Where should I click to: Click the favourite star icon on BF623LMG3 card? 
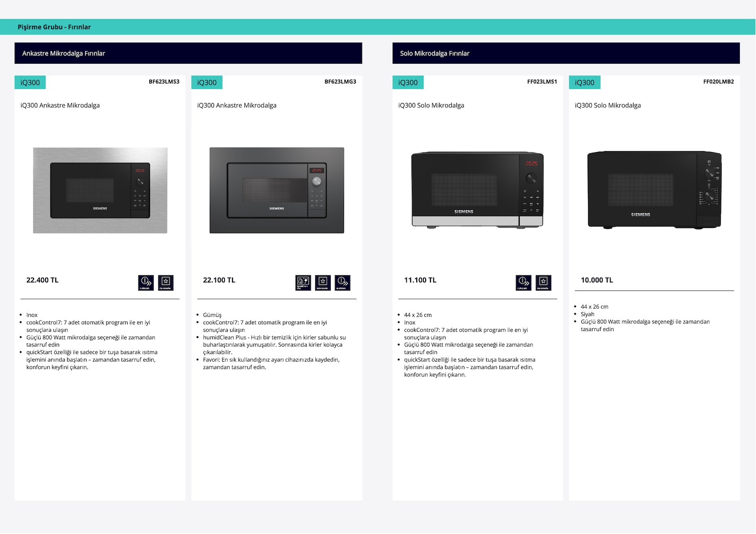coord(323,283)
